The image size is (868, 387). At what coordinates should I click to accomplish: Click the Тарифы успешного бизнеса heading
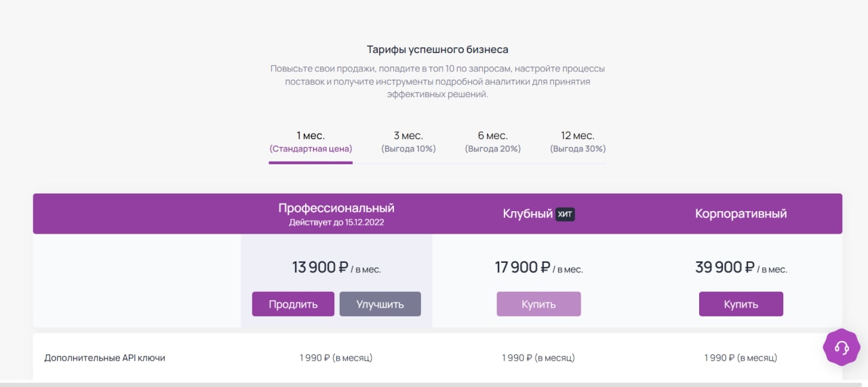(x=437, y=50)
